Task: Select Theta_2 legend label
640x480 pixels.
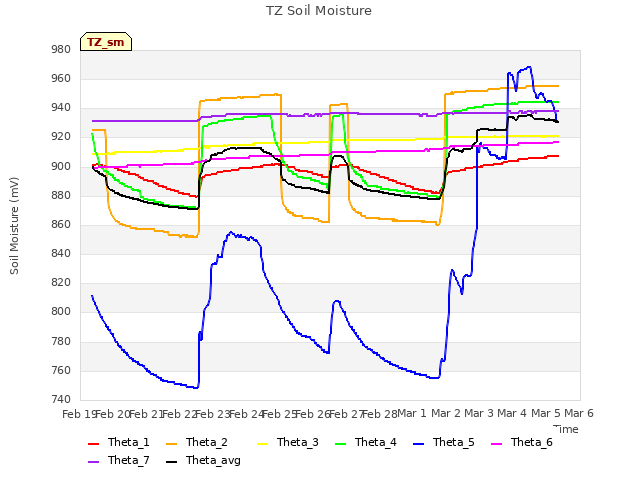Action: pos(207,442)
